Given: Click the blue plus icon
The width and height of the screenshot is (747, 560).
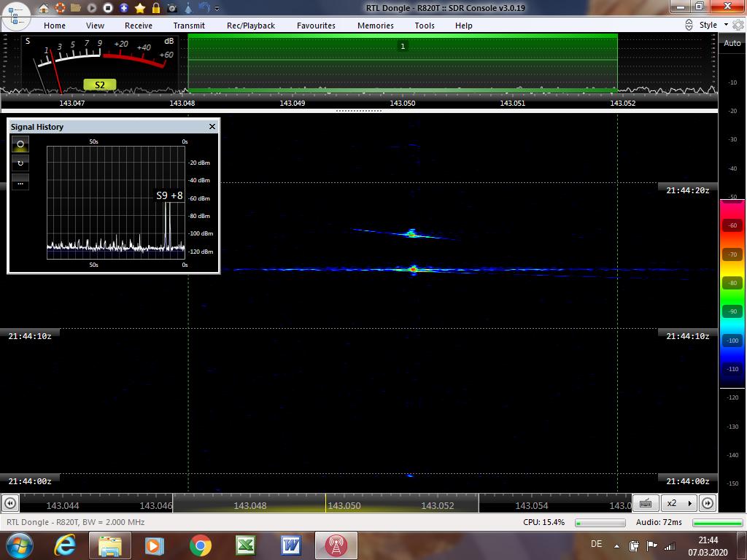Looking at the screenshot, I should (x=124, y=7).
